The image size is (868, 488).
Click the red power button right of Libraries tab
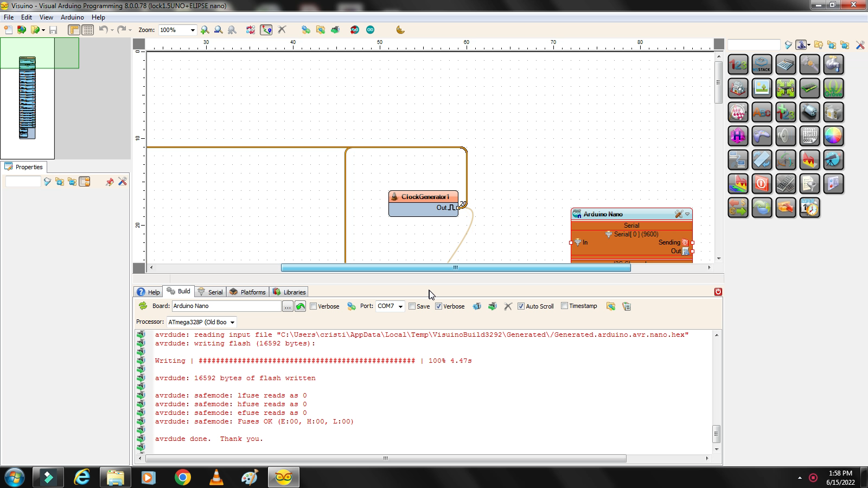pyautogui.click(x=718, y=292)
